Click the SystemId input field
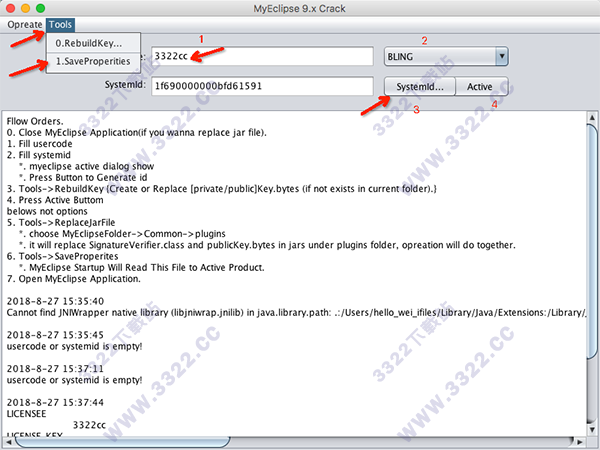This screenshot has width=600, height=450. (x=262, y=86)
